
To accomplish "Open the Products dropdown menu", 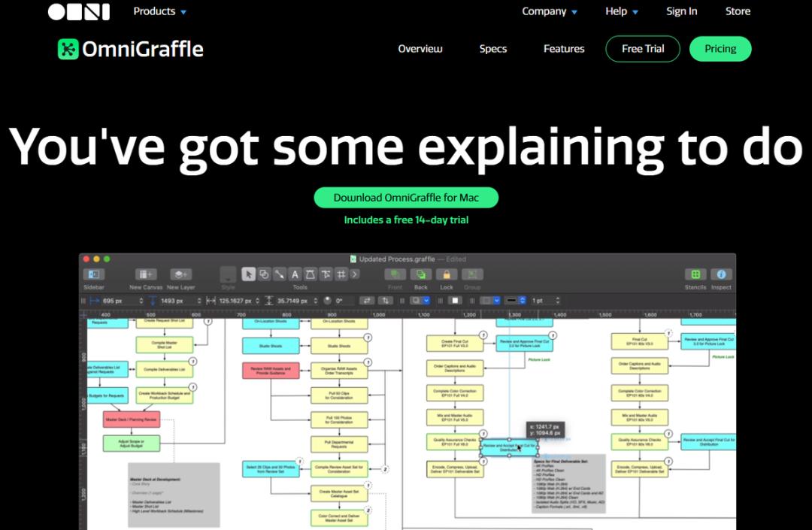I will [x=159, y=11].
